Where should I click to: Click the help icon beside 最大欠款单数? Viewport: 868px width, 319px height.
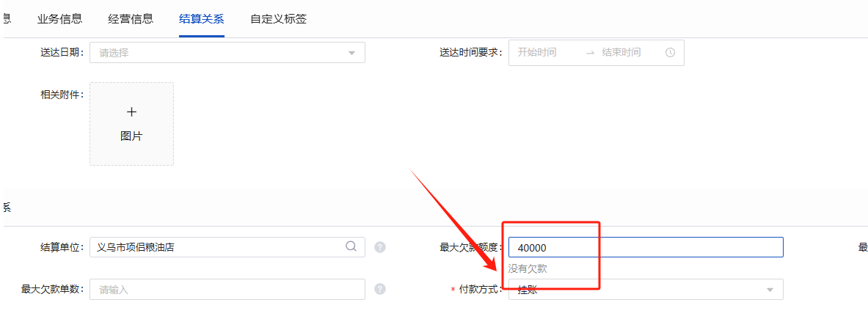point(380,289)
